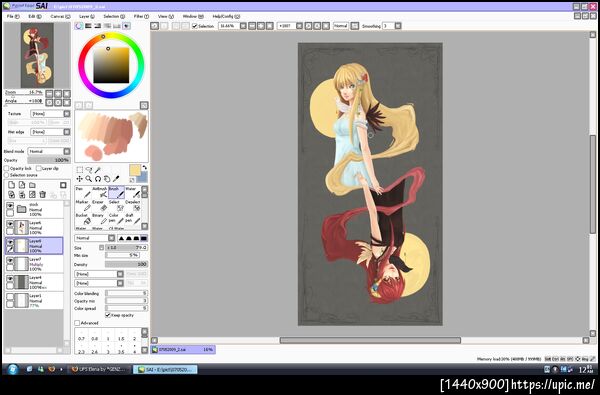This screenshot has width=600, height=395.
Task: Create a new layer folder
Action: 32,185
